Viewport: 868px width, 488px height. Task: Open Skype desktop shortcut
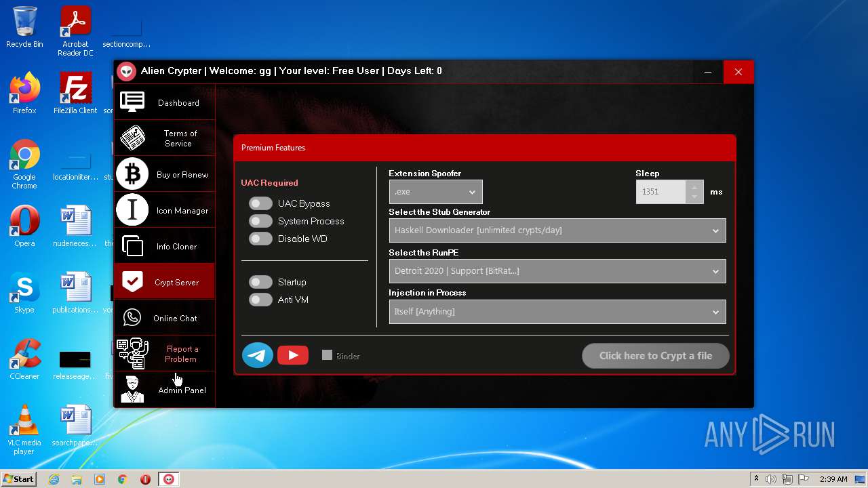[24, 293]
